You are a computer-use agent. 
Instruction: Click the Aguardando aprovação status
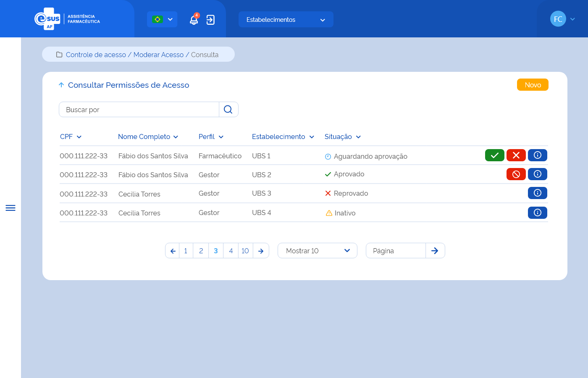366,156
